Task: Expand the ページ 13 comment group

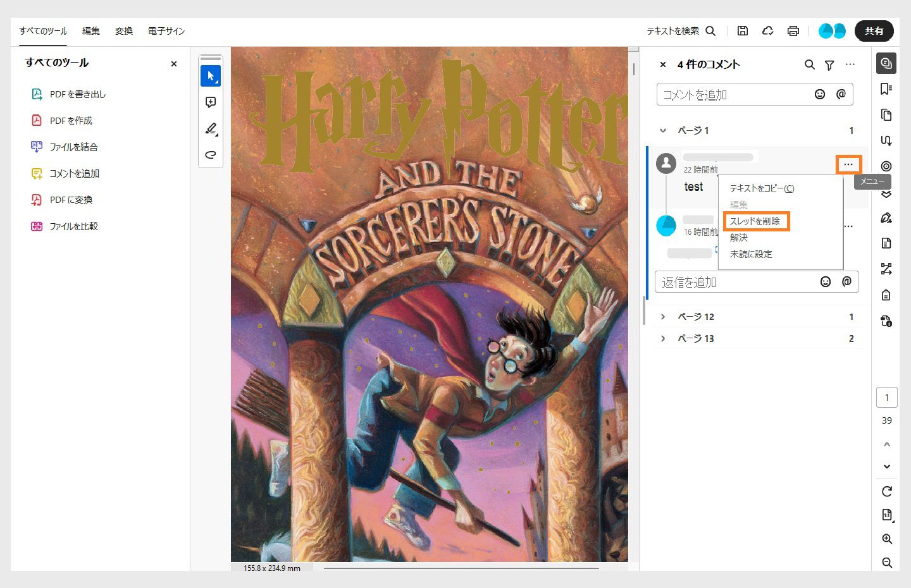Action: [662, 338]
